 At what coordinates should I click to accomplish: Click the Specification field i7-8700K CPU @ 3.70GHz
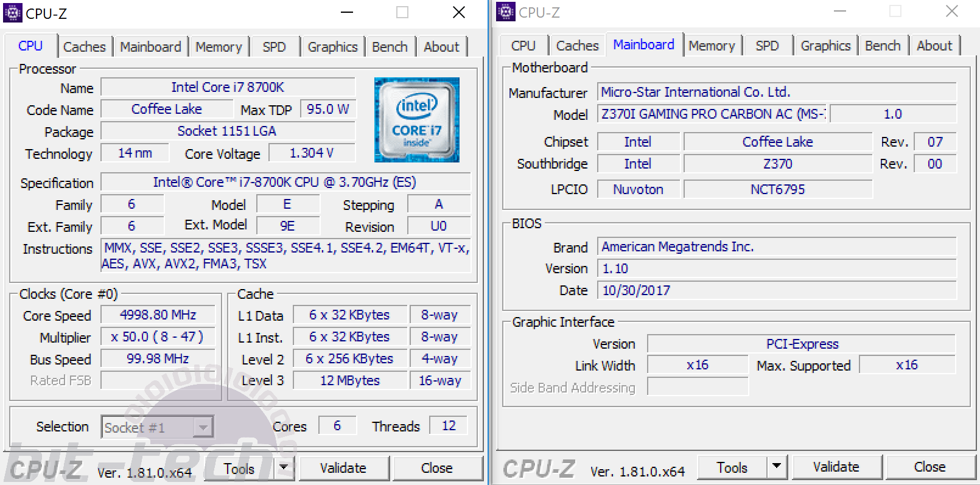pos(285,182)
